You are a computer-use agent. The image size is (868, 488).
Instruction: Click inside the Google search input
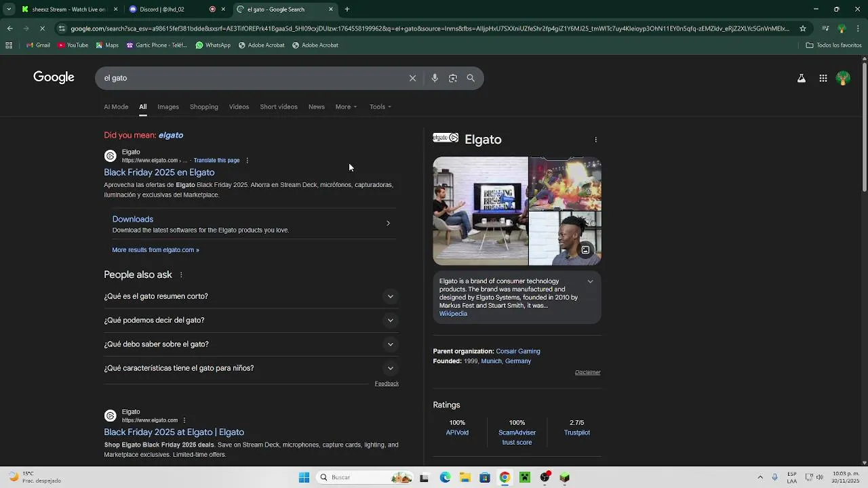[x=251, y=78]
